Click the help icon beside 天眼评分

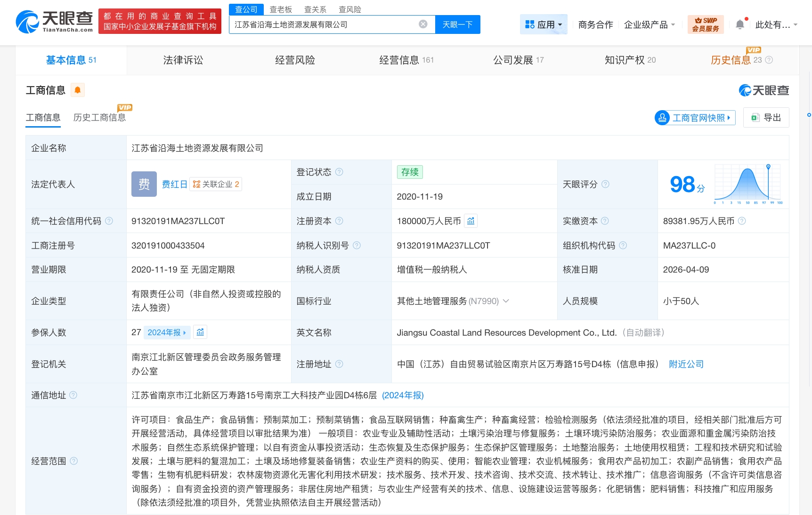pyautogui.click(x=607, y=185)
